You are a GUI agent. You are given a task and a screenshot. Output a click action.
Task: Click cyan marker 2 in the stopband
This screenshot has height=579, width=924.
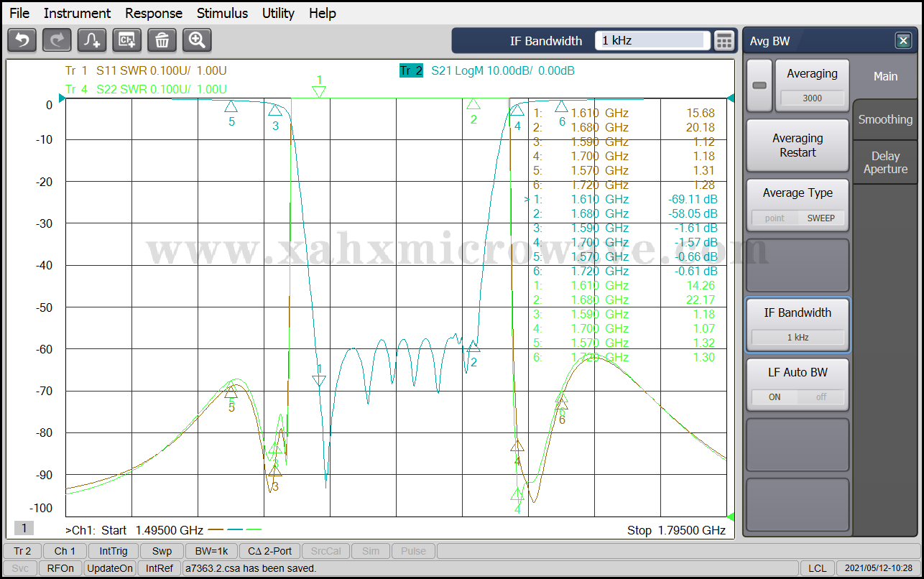click(x=473, y=347)
